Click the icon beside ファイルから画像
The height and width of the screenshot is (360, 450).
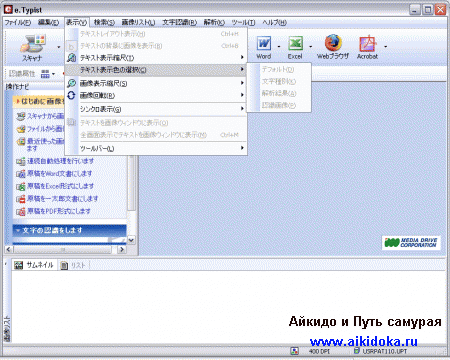pyautogui.click(x=21, y=129)
